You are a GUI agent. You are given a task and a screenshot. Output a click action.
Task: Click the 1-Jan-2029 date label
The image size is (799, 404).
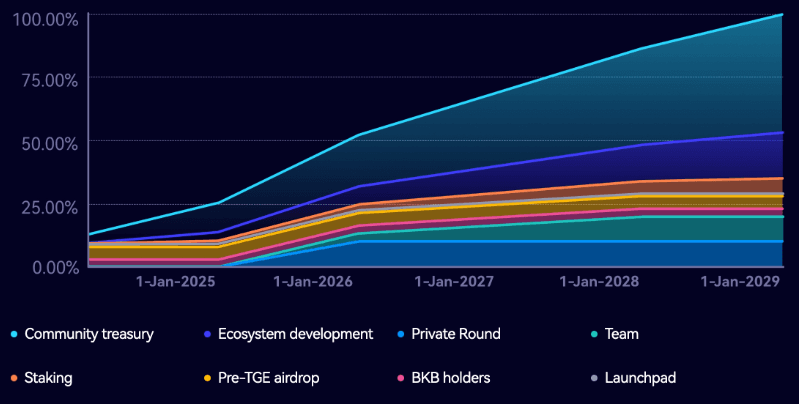(739, 283)
